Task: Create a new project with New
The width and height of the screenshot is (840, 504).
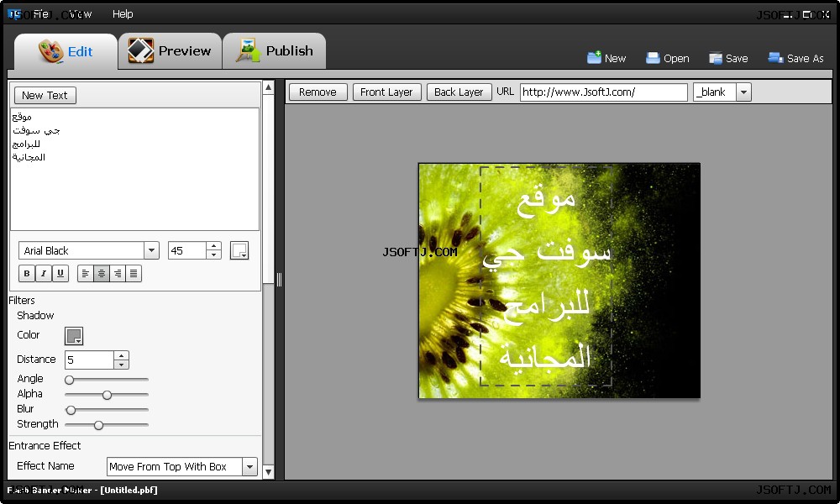Action: 606,59
